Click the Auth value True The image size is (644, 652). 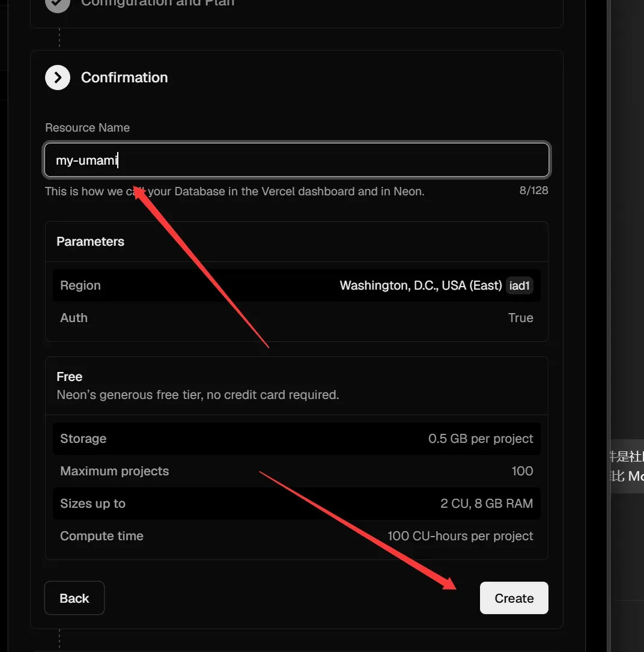coord(520,318)
